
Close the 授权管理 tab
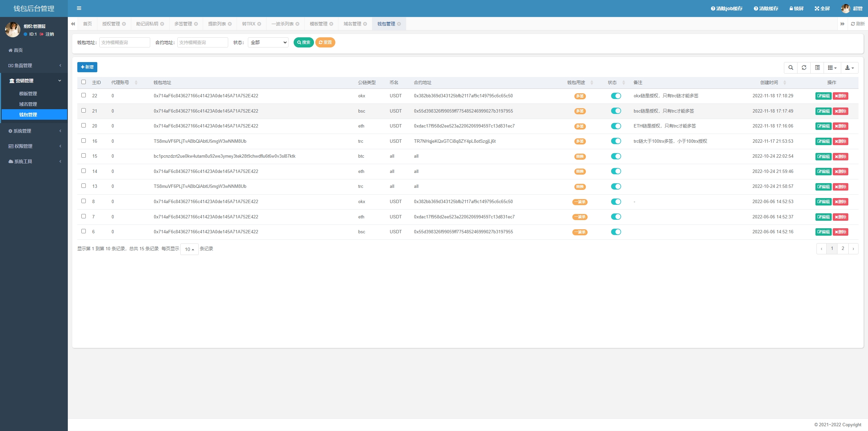coord(124,24)
